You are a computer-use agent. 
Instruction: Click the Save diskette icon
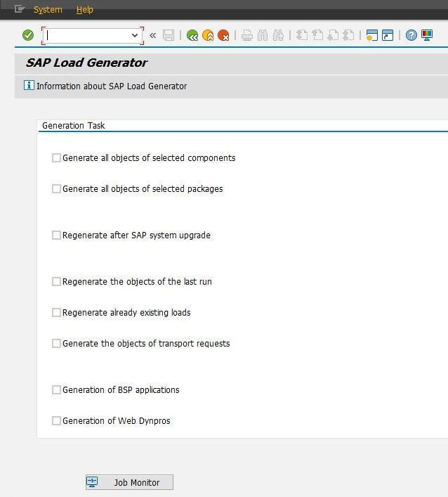[x=169, y=35]
